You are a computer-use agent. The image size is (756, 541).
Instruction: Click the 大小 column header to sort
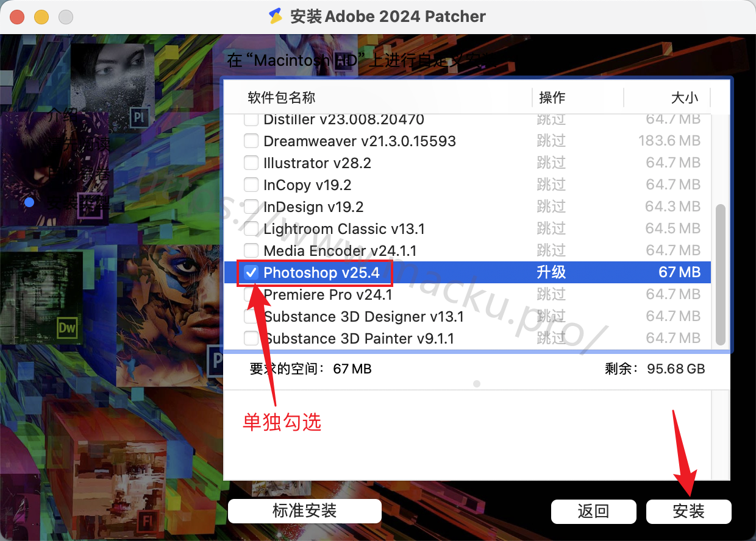(x=685, y=97)
